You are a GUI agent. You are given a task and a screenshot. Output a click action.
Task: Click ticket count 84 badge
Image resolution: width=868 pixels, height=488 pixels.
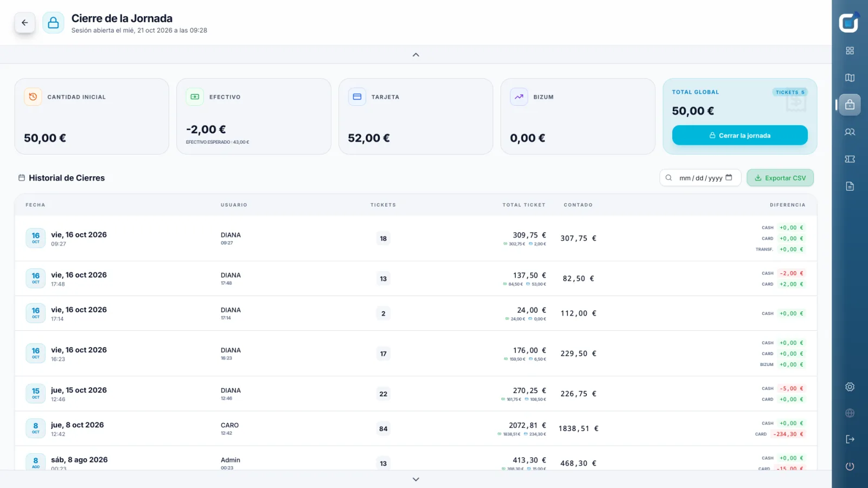(x=384, y=428)
